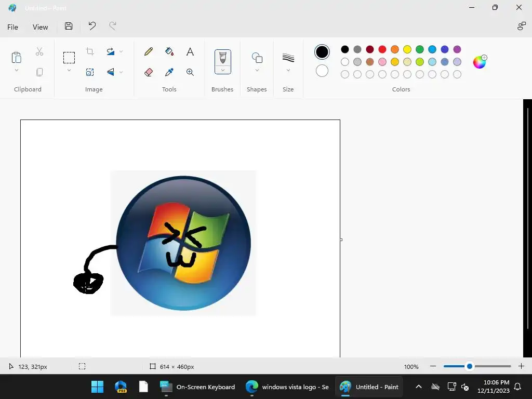Open the View menu
This screenshot has width=532, height=399.
coord(40,27)
